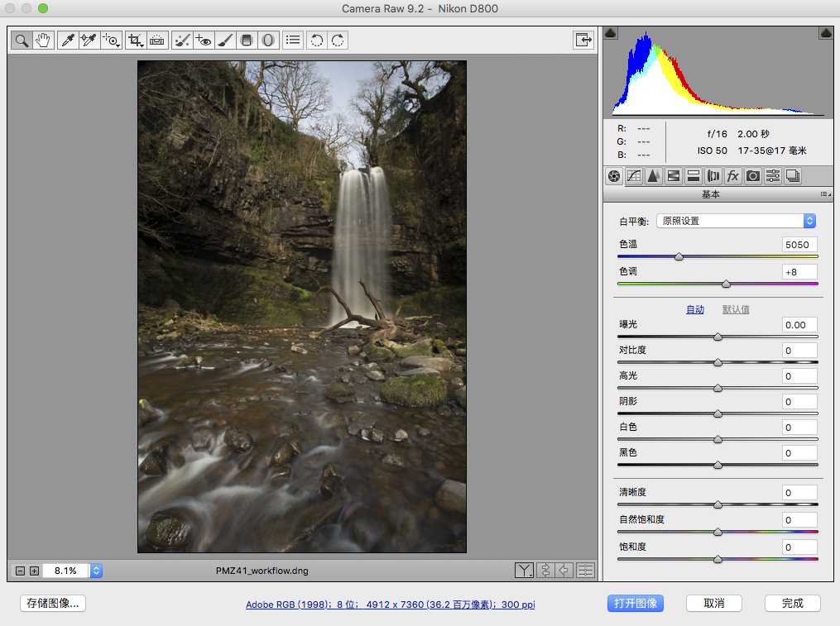
Task: Click the 打开图像 button
Action: 636,603
